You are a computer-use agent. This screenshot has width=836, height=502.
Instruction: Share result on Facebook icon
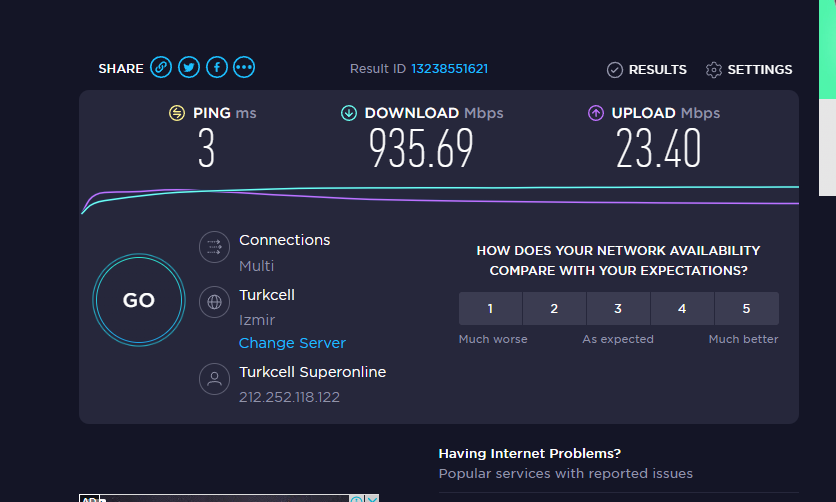[216, 68]
